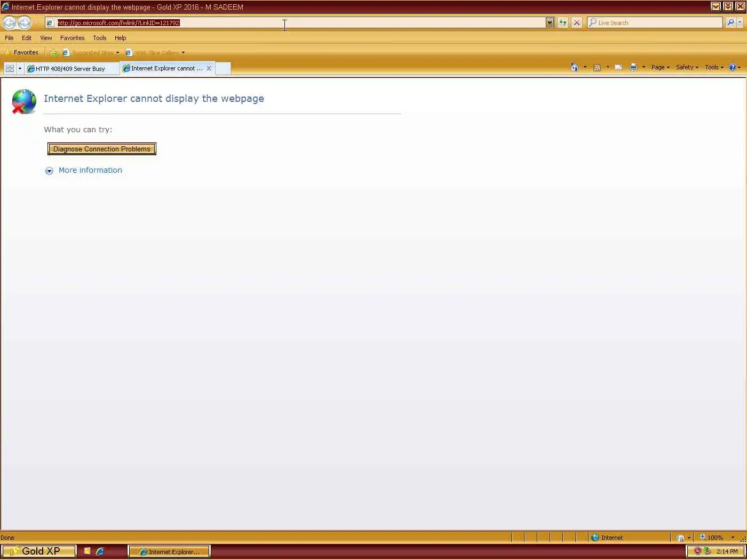Click the Search magnifier button
The width and height of the screenshot is (747, 560).
tap(730, 22)
